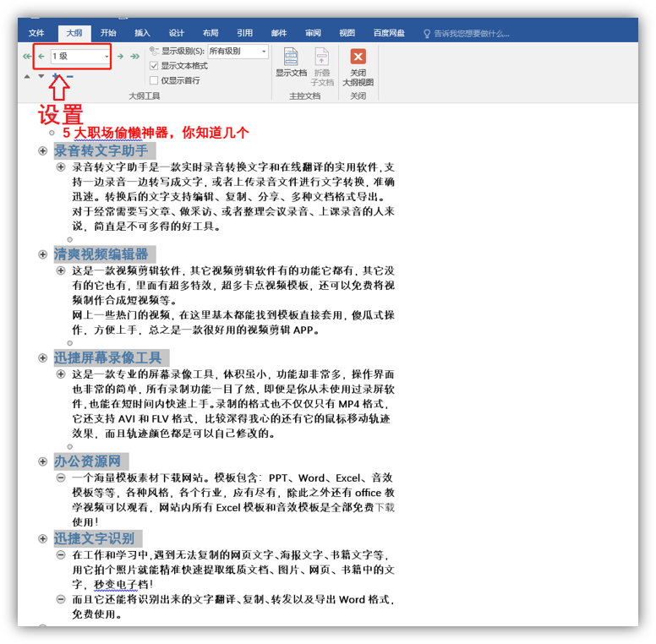
Task: Switch to the 大纲 ribbon tab
Action: 74,33
